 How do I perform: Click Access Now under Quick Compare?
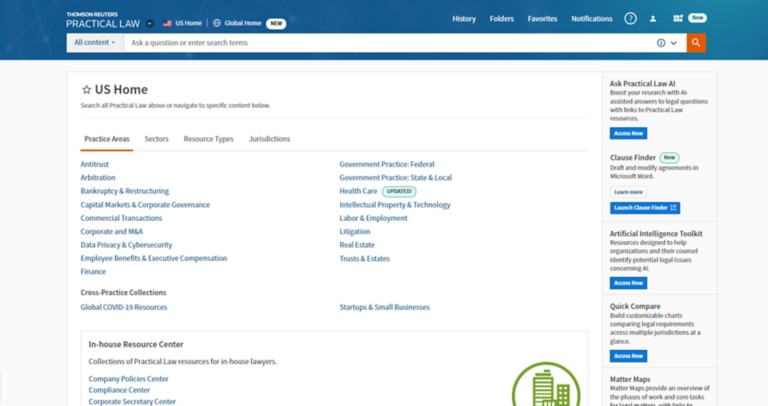point(628,356)
